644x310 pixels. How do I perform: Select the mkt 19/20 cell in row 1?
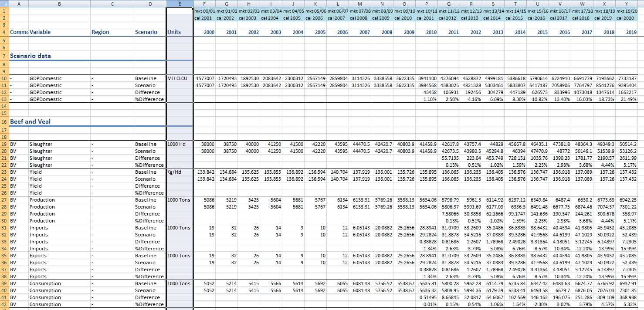pyautogui.click(x=627, y=11)
